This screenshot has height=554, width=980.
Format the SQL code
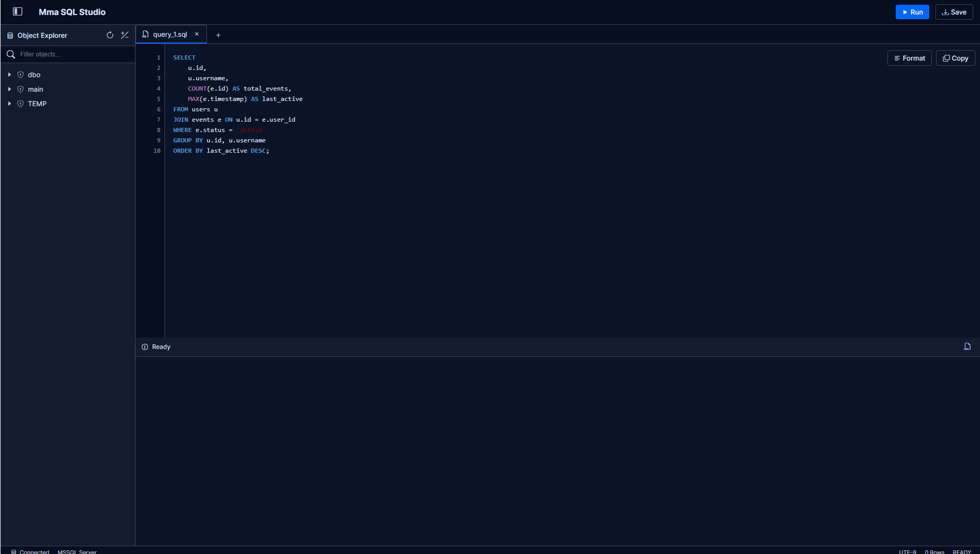[x=909, y=58]
